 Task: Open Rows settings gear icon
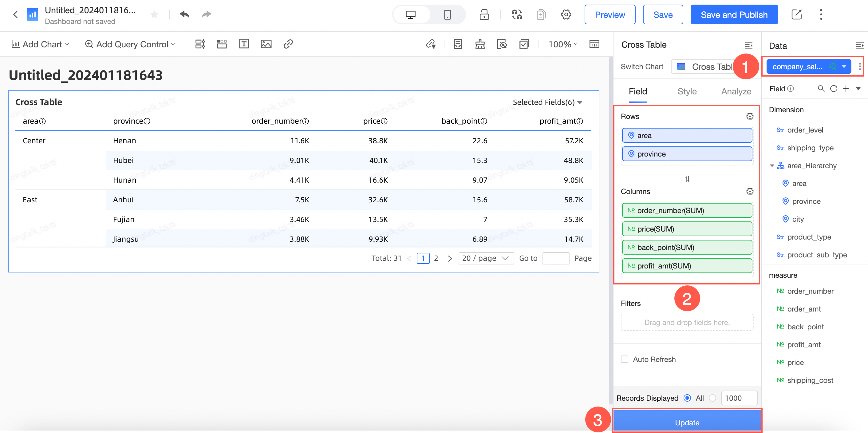pos(749,116)
